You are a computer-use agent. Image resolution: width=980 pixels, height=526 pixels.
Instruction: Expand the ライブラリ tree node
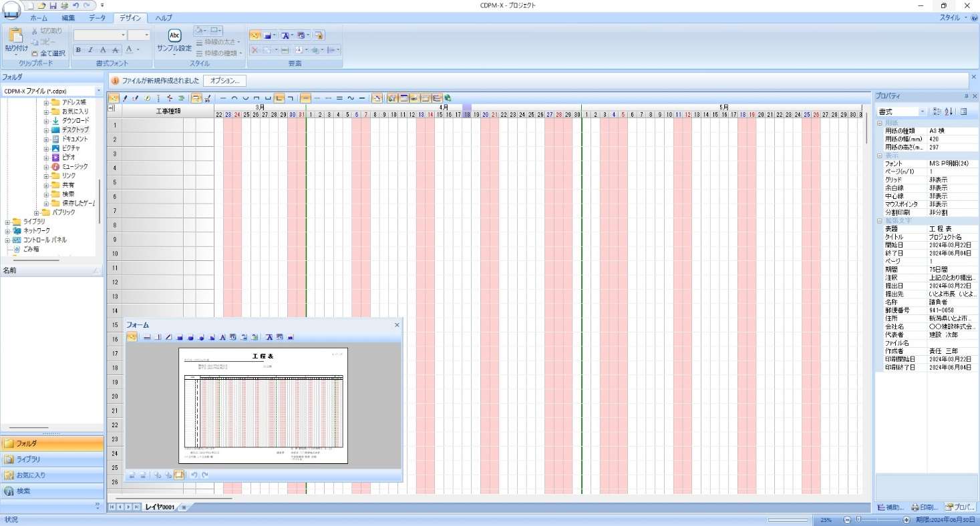[7, 221]
